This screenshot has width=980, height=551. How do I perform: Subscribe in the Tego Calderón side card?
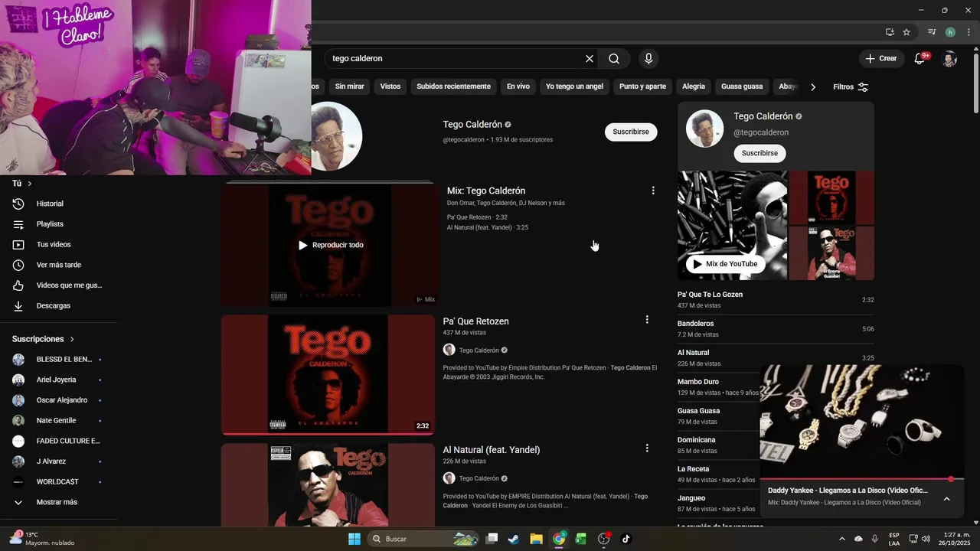pos(759,153)
